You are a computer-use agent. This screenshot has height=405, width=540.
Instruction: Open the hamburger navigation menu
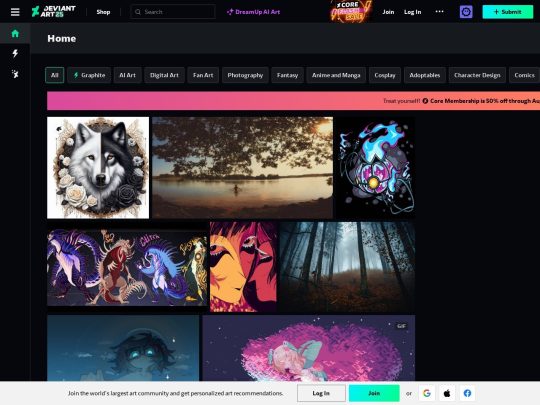(x=15, y=12)
